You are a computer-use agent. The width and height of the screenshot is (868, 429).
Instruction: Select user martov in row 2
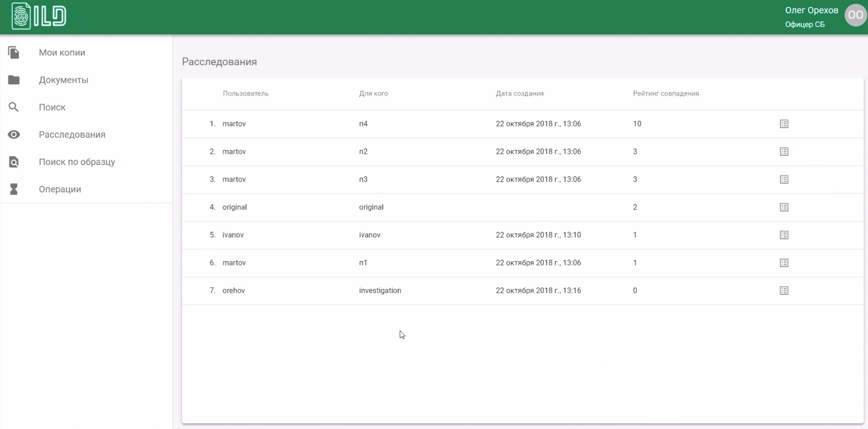click(x=234, y=152)
